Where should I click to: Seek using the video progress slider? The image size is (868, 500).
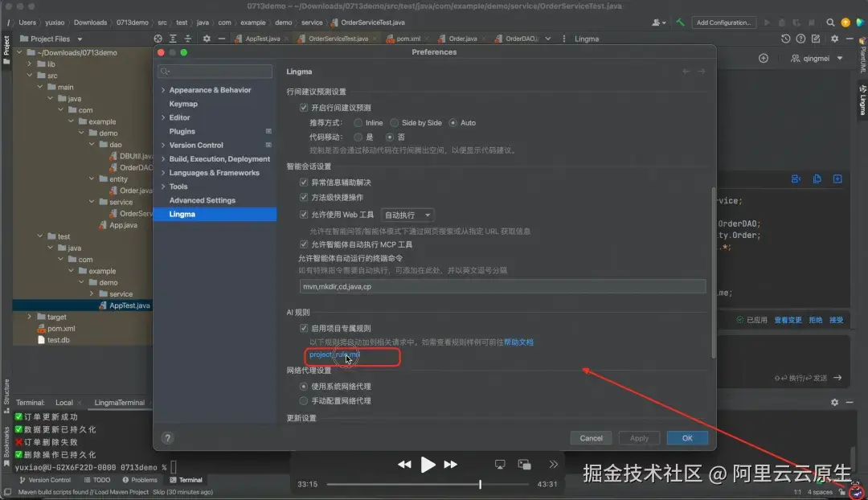pos(428,485)
